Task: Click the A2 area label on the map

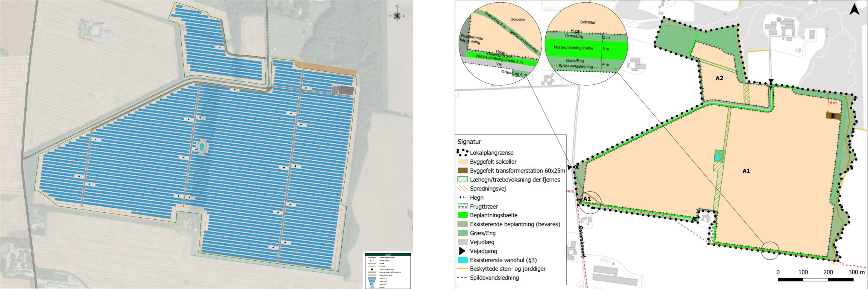Action: (x=719, y=78)
